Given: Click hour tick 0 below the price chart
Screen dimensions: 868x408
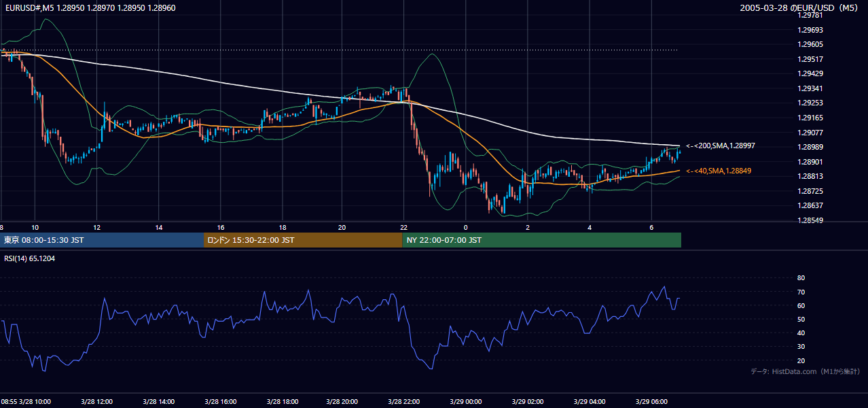Looking at the screenshot, I should 466,227.
